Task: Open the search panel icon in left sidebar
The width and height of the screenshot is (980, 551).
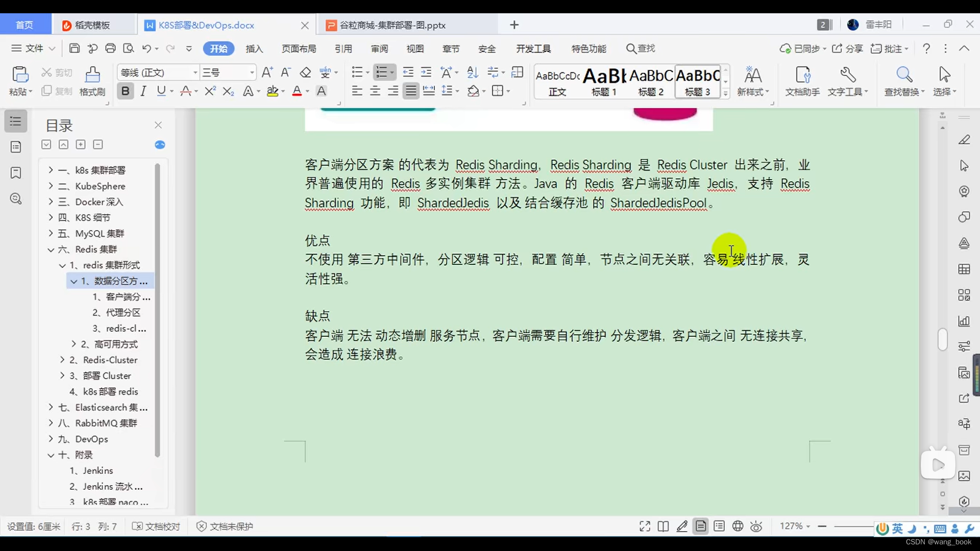Action: (x=16, y=199)
